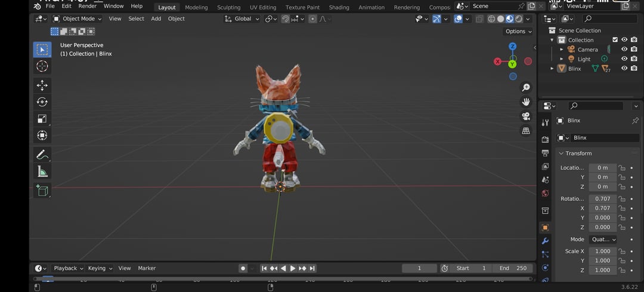This screenshot has height=292, width=644.
Task: Toggle visibility of the Light object
Action: [x=624, y=59]
